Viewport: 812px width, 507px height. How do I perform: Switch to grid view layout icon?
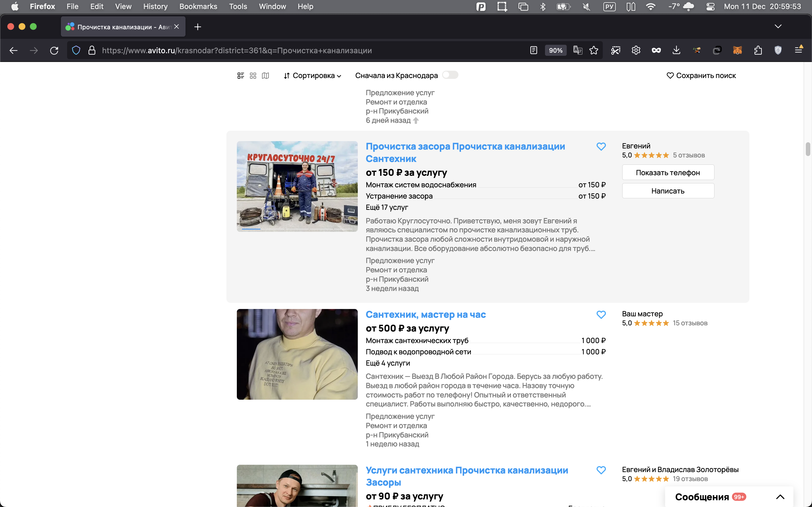coord(253,75)
